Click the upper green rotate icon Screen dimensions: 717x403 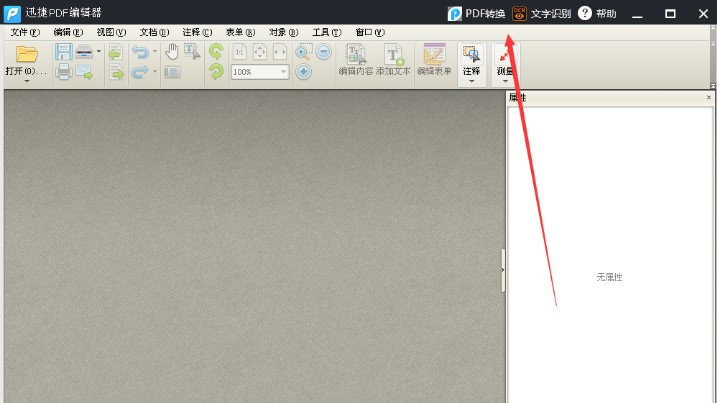coord(216,52)
